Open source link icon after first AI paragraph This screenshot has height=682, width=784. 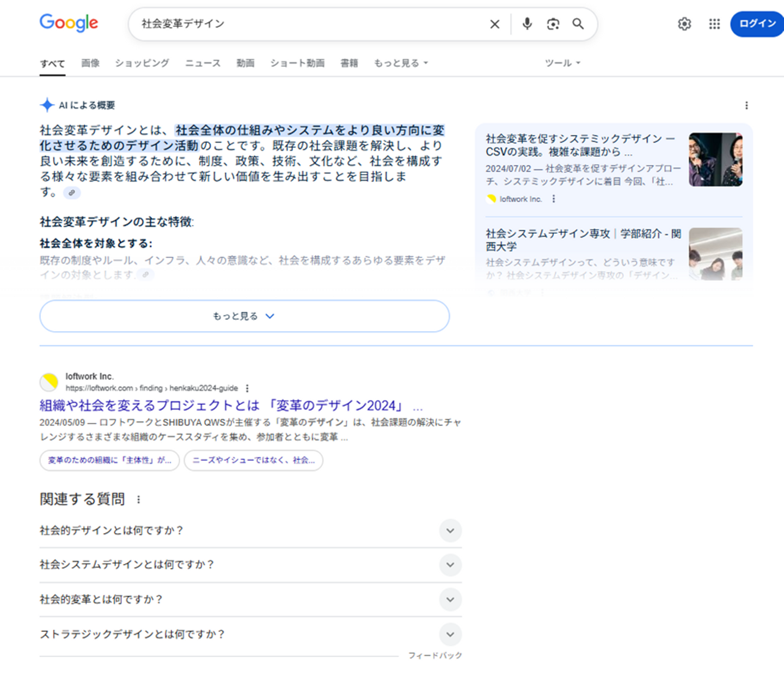(x=72, y=192)
